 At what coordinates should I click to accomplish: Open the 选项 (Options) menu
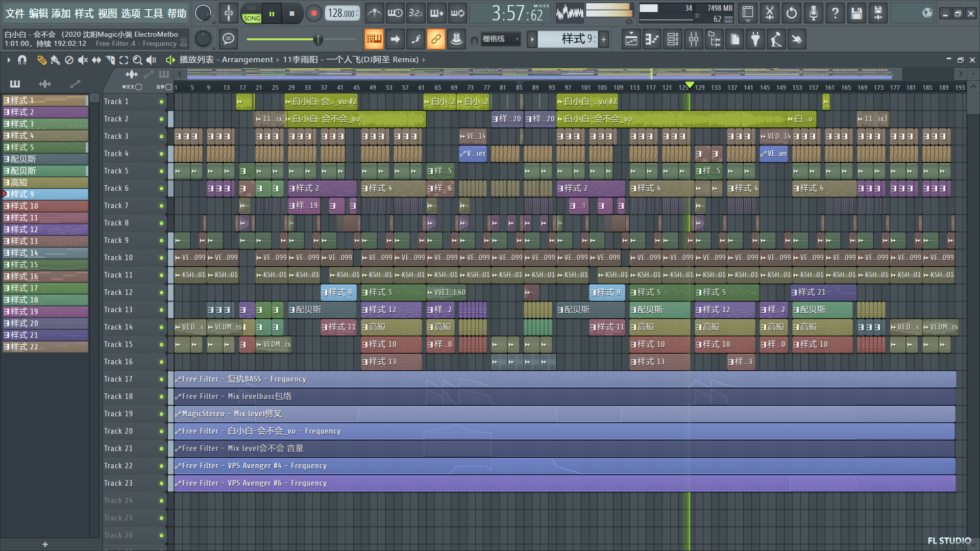(x=131, y=13)
